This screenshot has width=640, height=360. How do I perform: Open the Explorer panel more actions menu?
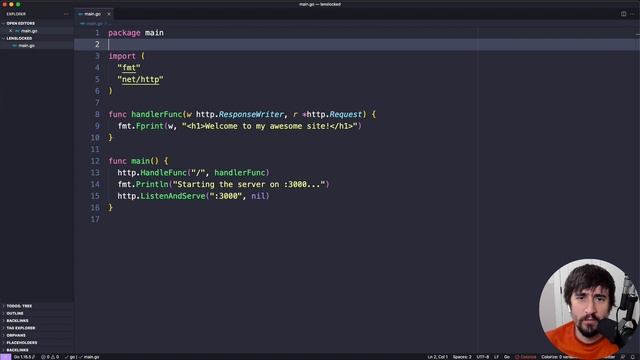point(66,14)
